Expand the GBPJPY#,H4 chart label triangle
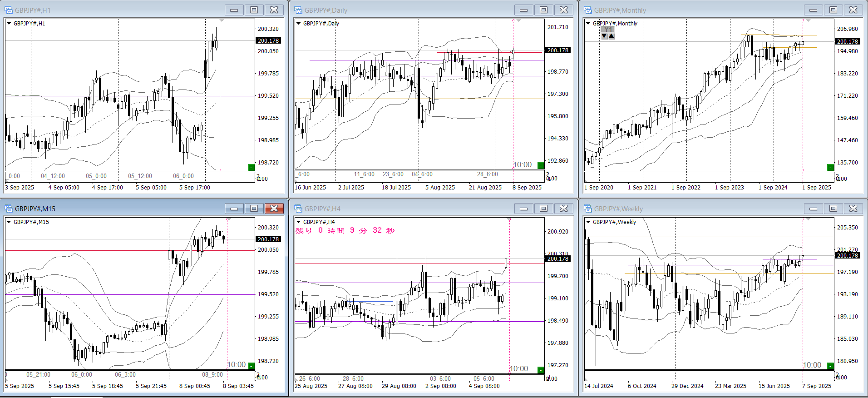Viewport: 868px width, 398px height. 298,222
